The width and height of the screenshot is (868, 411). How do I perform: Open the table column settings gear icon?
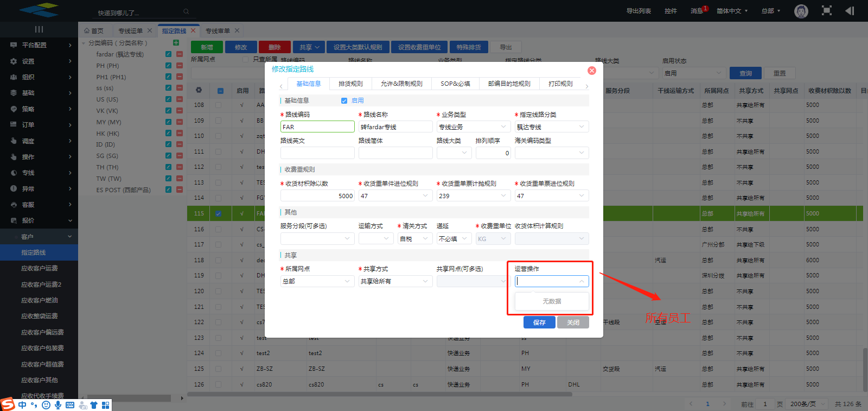[199, 91]
